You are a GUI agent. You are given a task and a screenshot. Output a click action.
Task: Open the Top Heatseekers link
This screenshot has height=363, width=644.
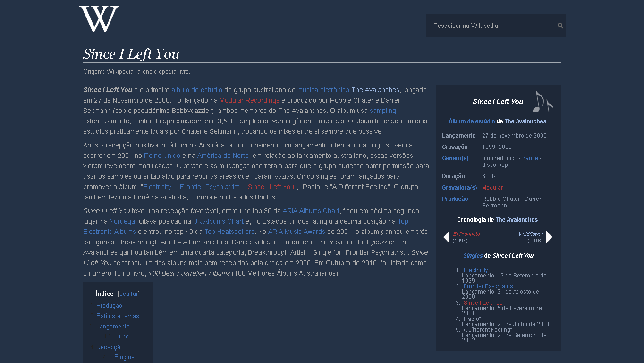229,232
